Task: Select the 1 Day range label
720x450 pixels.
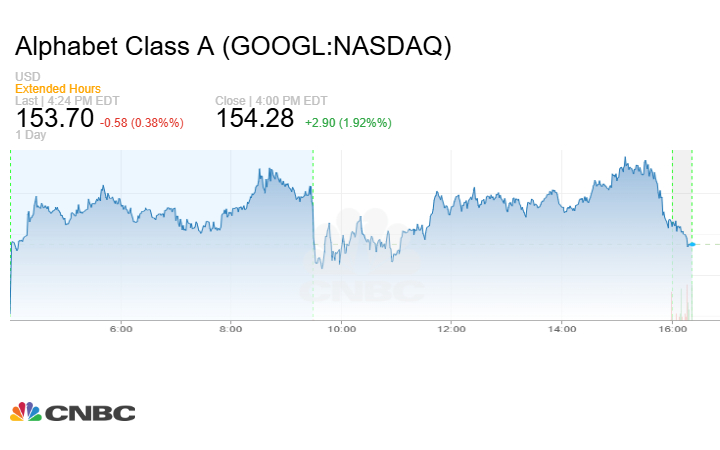Action: (x=32, y=134)
